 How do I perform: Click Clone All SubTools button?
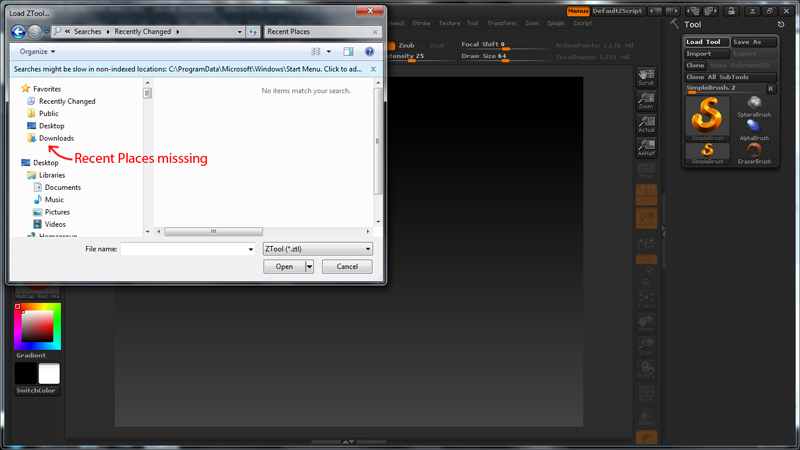(730, 77)
